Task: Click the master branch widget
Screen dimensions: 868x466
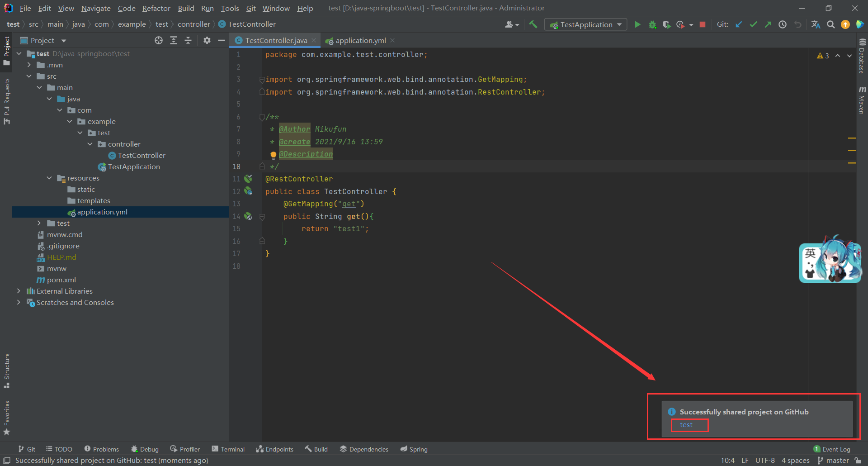Action: (833, 461)
